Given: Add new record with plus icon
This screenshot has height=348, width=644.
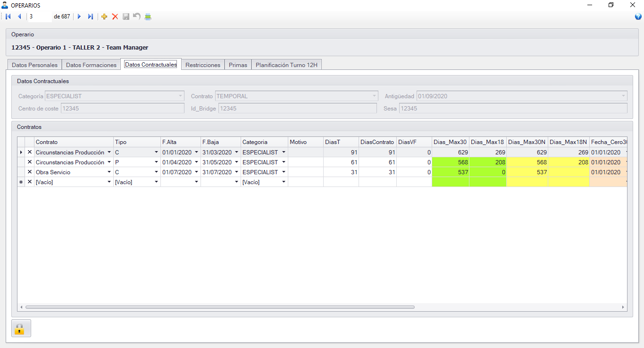Looking at the screenshot, I should [x=104, y=17].
